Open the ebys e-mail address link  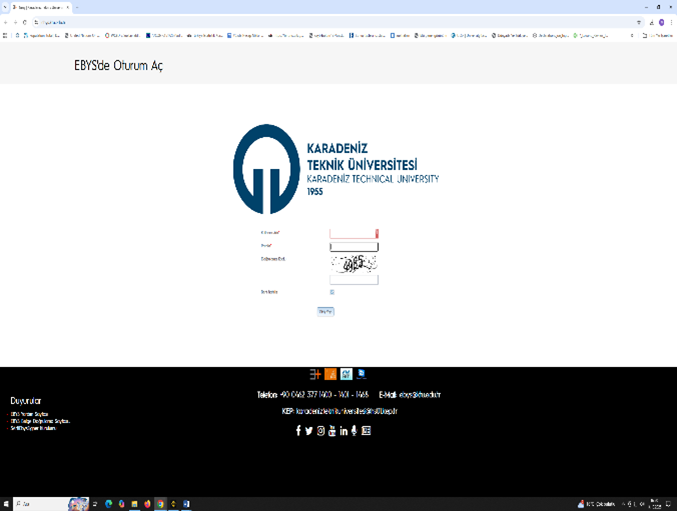420,394
